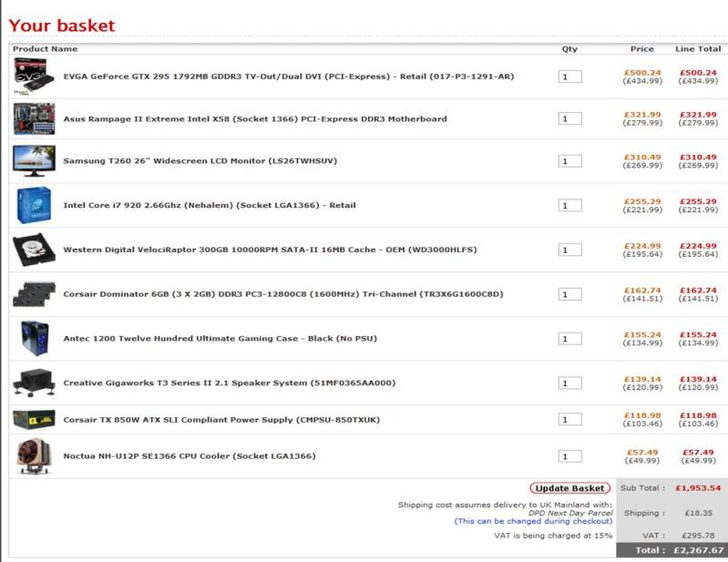The width and height of the screenshot is (728, 562).
Task: Click the Asus Rampage II motherboard thumbnail
Action: click(x=34, y=119)
